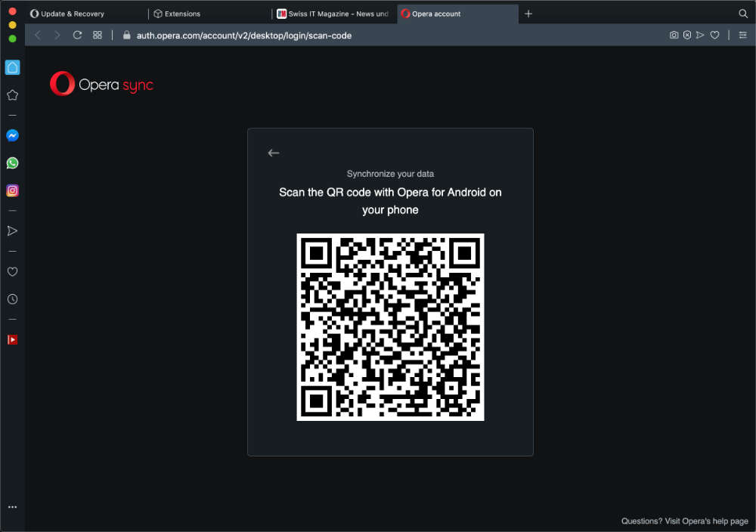The image size is (756, 532).
Task: Click the back arrow in sync card
Action: (x=274, y=153)
